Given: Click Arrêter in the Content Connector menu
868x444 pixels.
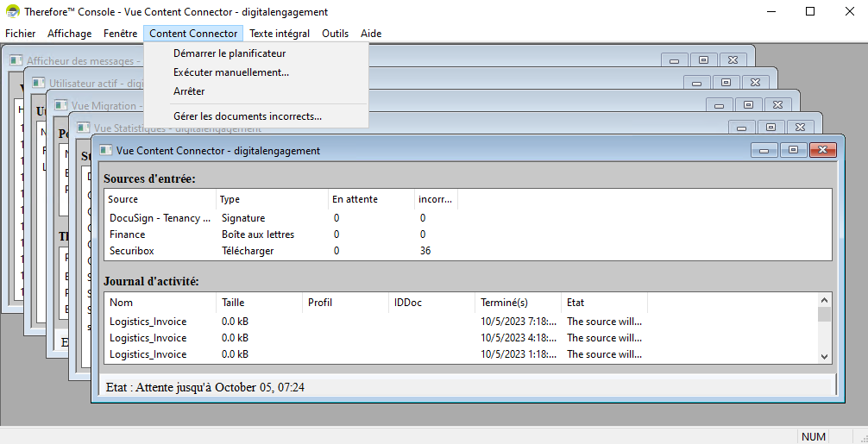Looking at the screenshot, I should (x=189, y=91).
